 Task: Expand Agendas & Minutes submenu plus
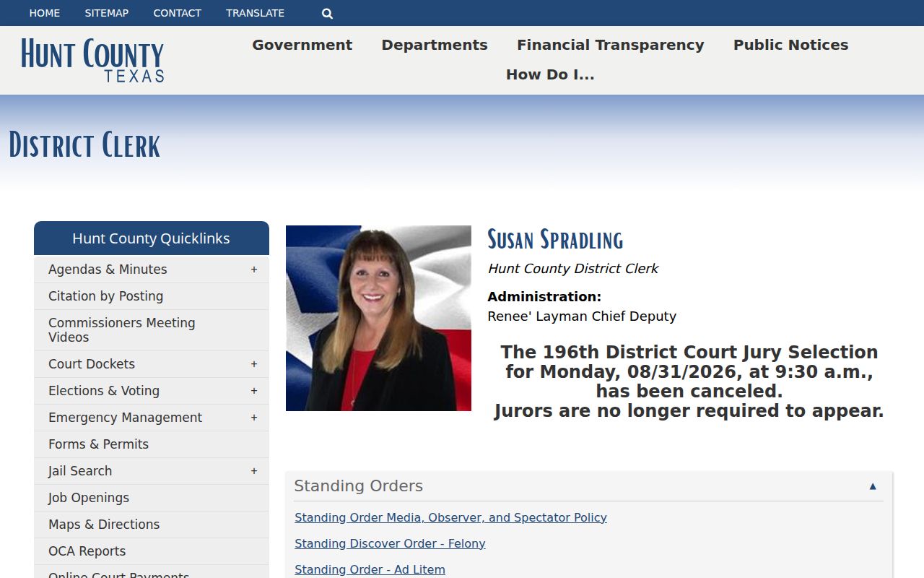[x=254, y=269]
